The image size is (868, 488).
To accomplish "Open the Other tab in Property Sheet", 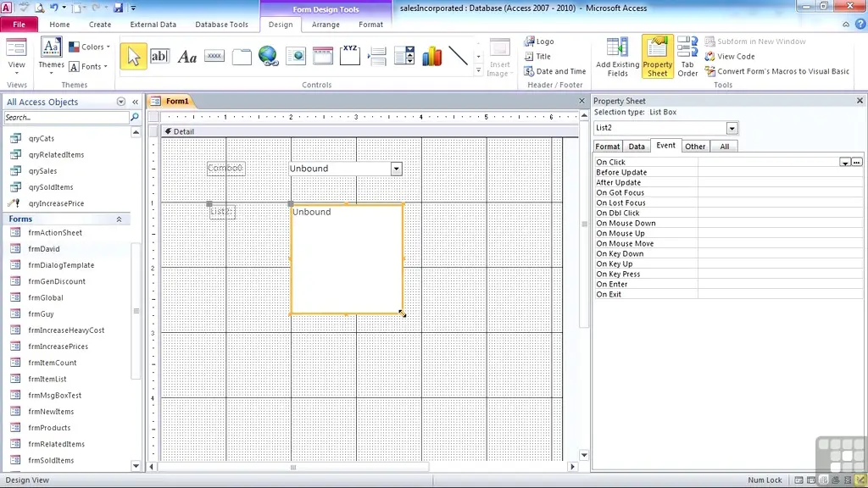I will (x=695, y=147).
